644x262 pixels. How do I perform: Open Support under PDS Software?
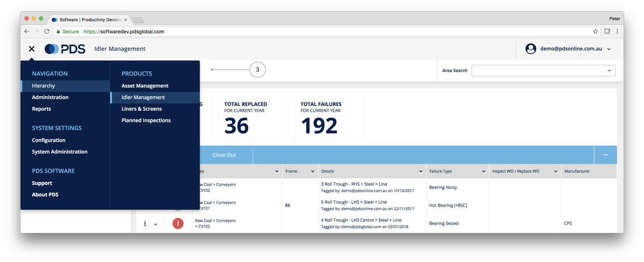[x=42, y=183]
